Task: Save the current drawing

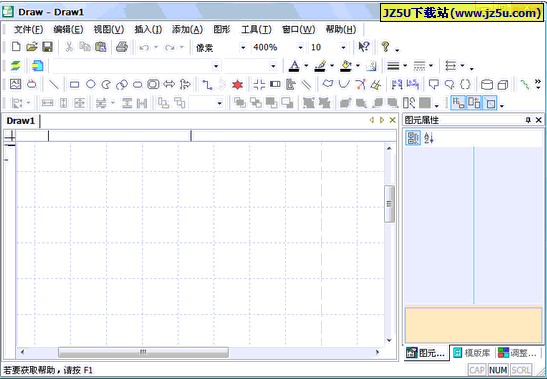Action: pyautogui.click(x=47, y=47)
